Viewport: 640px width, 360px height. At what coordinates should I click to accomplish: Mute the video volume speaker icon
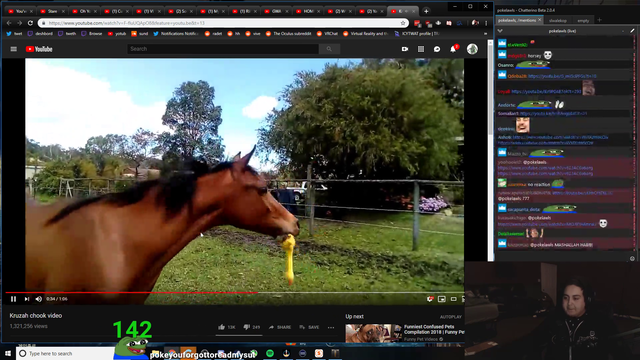(39, 299)
